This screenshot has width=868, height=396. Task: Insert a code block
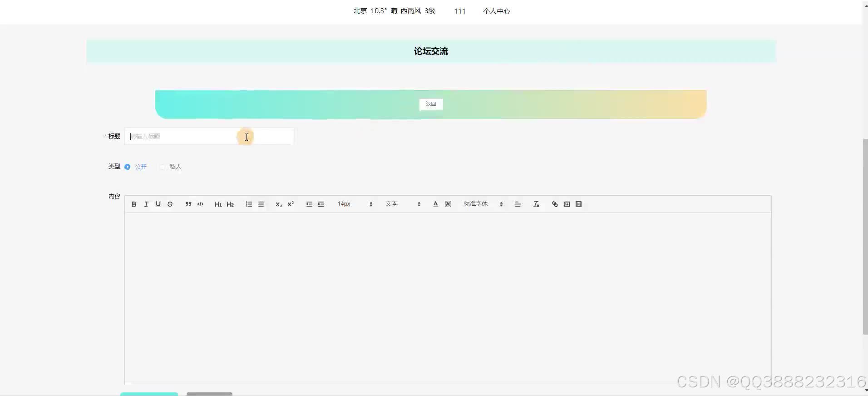200,204
